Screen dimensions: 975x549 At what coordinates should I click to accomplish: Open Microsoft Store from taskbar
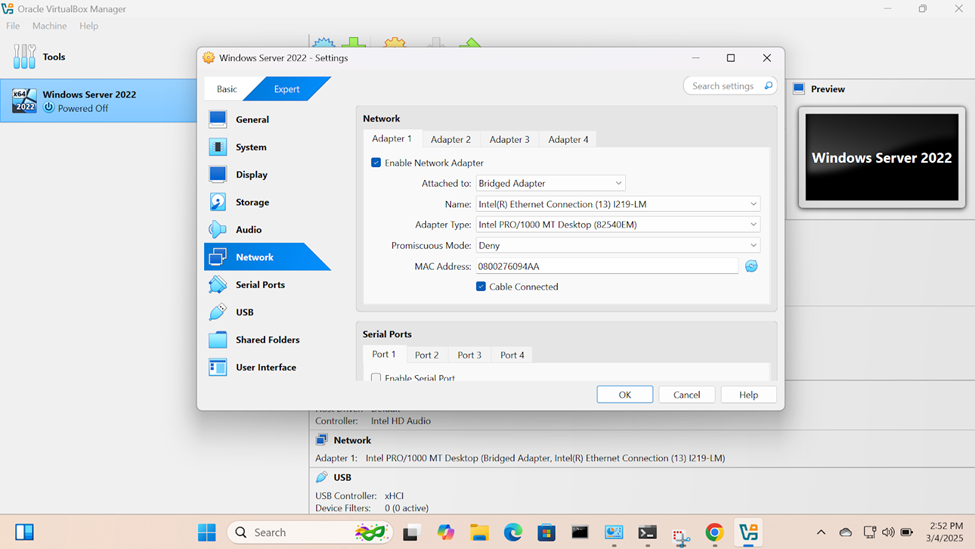[547, 532]
